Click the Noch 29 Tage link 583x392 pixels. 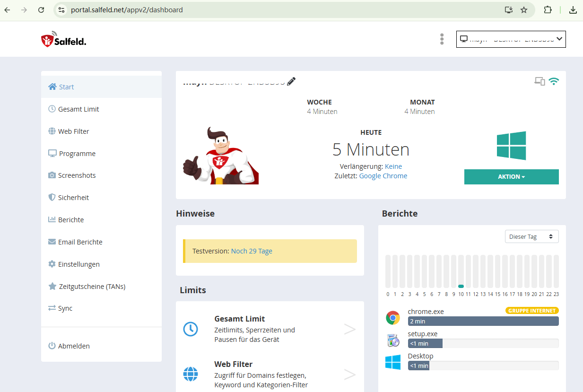252,251
